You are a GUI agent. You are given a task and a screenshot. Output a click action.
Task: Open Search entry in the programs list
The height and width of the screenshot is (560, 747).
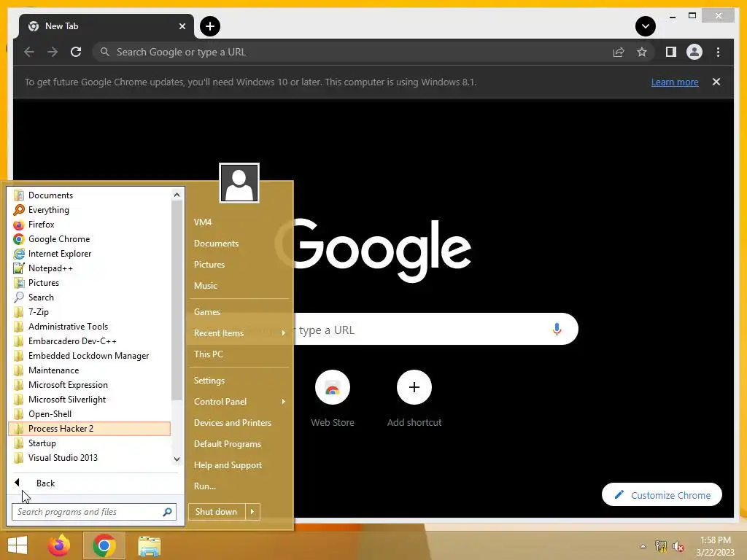point(90,297)
